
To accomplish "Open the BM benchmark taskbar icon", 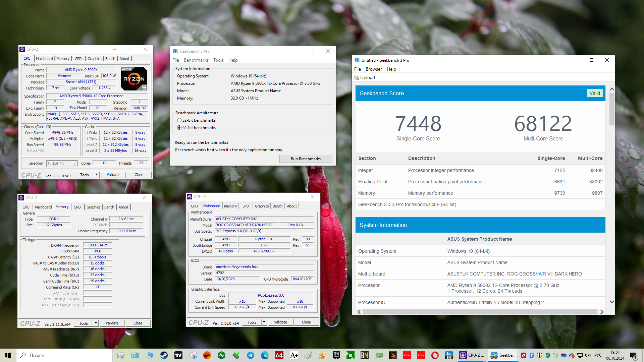I will coord(365,355).
